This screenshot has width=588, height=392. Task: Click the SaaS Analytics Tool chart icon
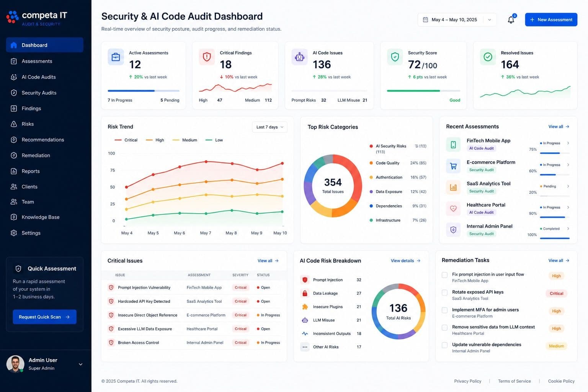(x=453, y=187)
